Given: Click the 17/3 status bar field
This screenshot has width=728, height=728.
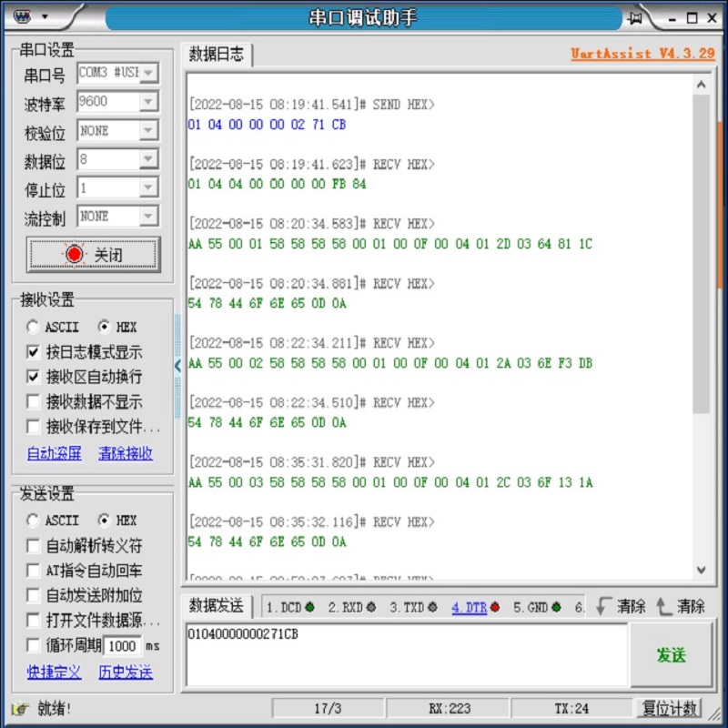Looking at the screenshot, I should pyautogui.click(x=328, y=709).
